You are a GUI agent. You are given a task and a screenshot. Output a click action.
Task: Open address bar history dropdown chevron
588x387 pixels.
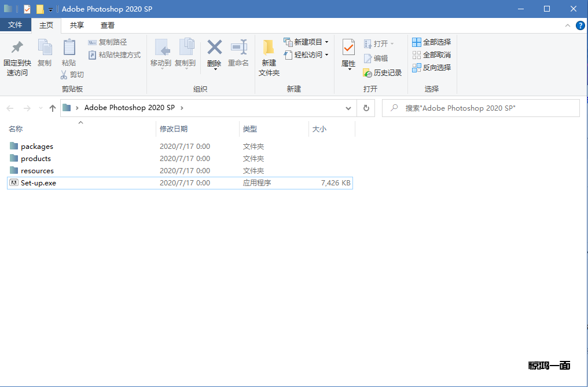pyautogui.click(x=348, y=108)
